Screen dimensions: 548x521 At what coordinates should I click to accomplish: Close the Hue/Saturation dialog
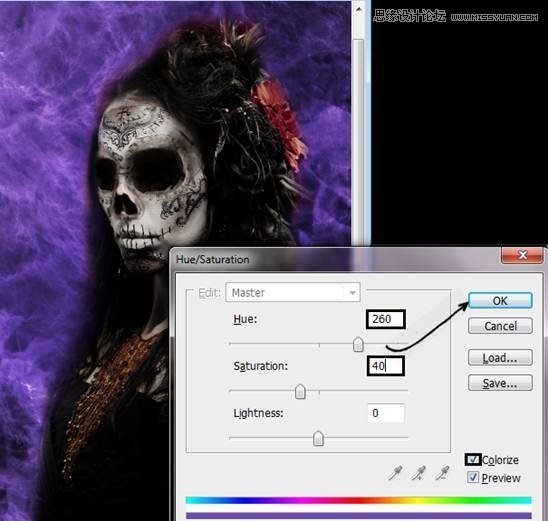[522, 255]
